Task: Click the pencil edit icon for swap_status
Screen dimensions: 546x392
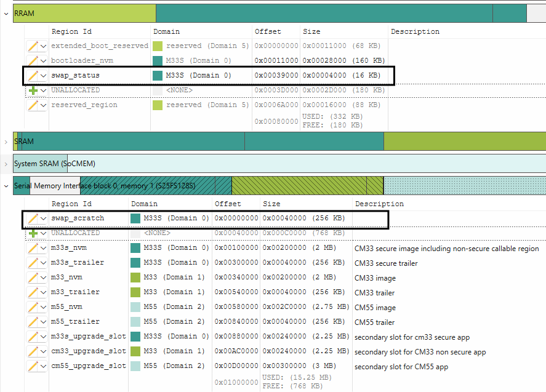Action: [33, 76]
